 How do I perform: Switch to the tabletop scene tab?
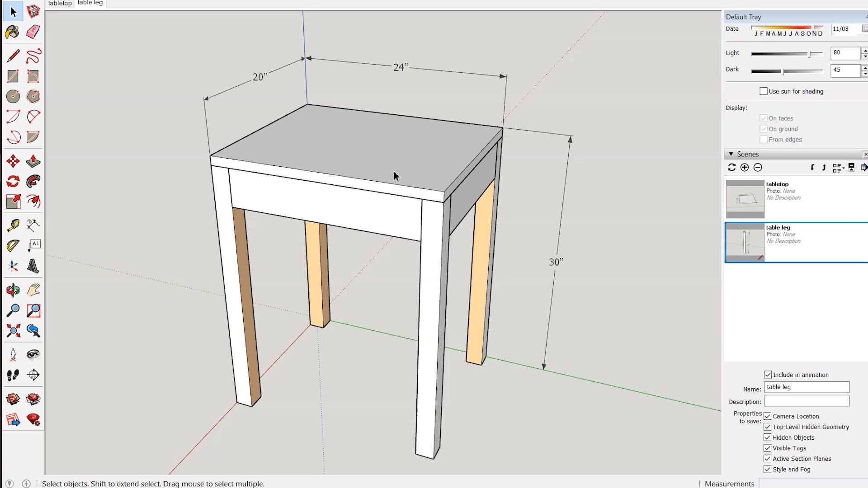click(59, 3)
